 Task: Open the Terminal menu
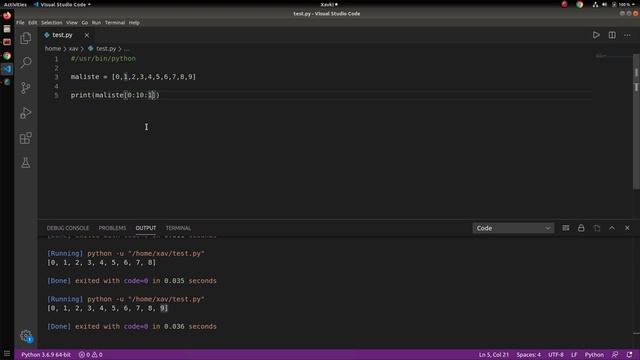(115, 23)
